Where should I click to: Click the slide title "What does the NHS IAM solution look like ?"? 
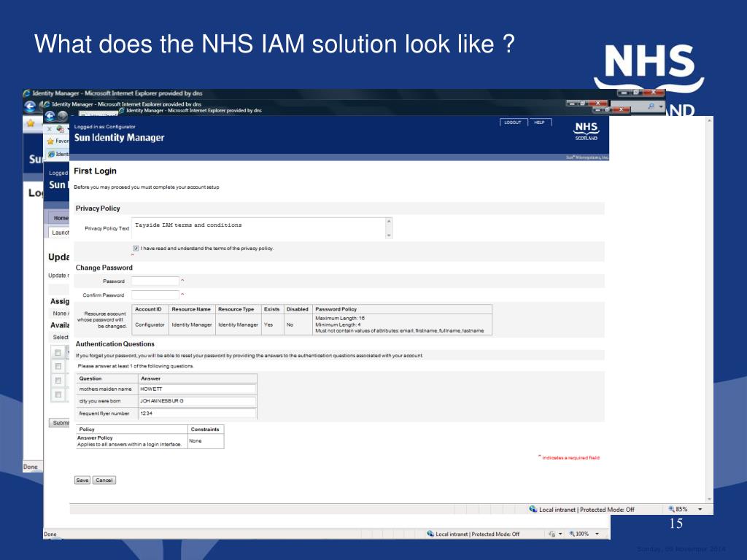[274, 44]
